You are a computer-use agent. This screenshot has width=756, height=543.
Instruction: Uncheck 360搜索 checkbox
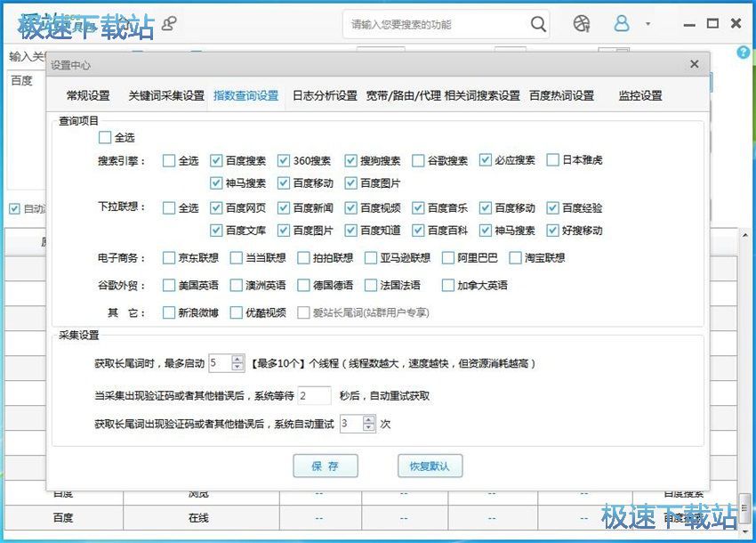pyautogui.click(x=284, y=160)
